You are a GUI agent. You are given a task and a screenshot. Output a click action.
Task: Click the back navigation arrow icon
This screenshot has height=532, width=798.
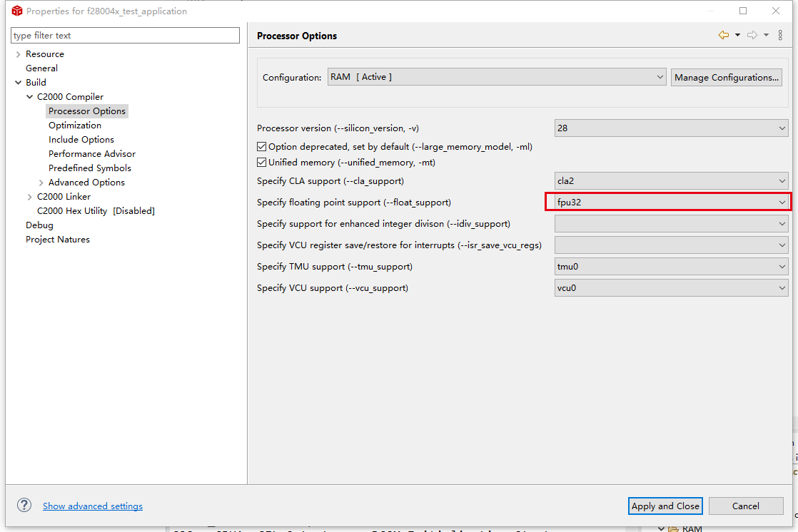coord(723,35)
